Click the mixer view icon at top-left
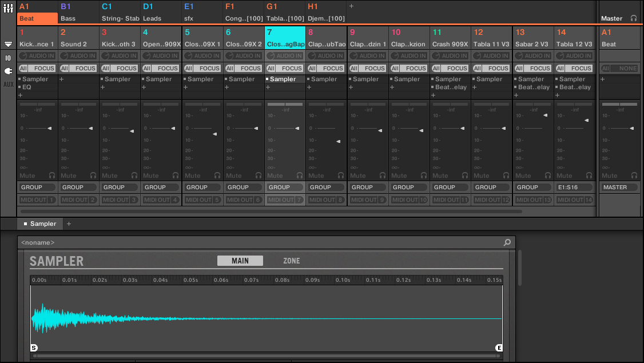This screenshot has height=363, width=644. 8,9
